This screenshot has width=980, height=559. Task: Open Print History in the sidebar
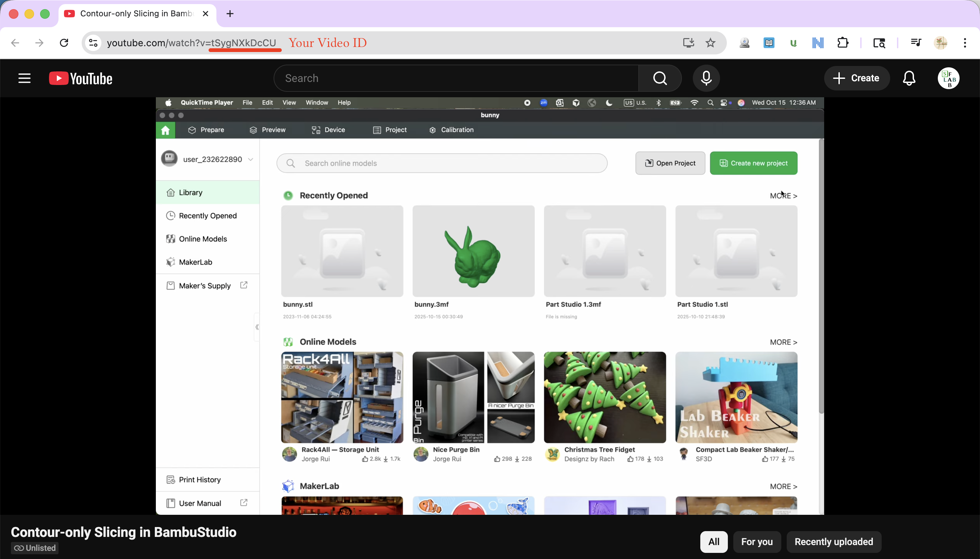click(x=208, y=480)
